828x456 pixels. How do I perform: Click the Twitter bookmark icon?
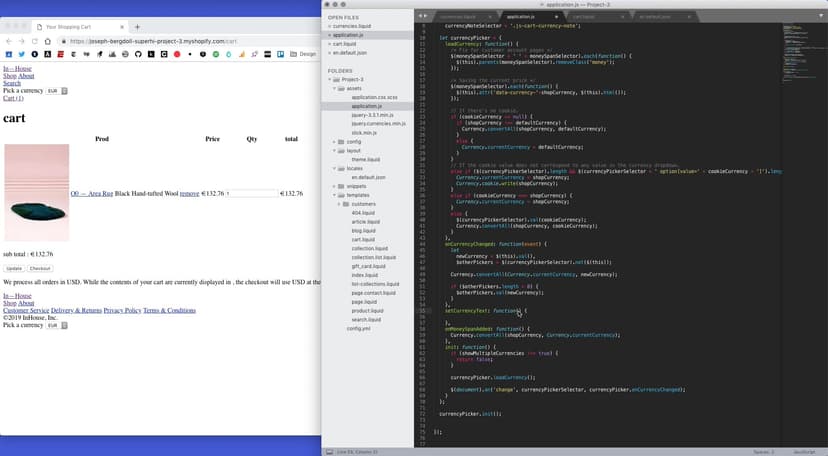22,54
